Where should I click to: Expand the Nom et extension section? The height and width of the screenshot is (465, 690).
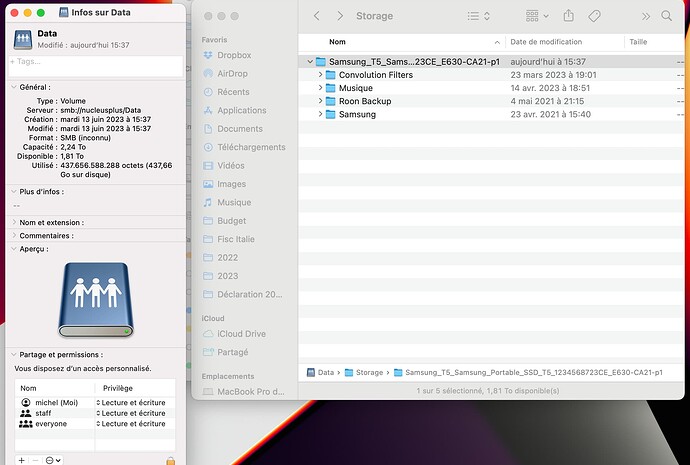(13, 222)
